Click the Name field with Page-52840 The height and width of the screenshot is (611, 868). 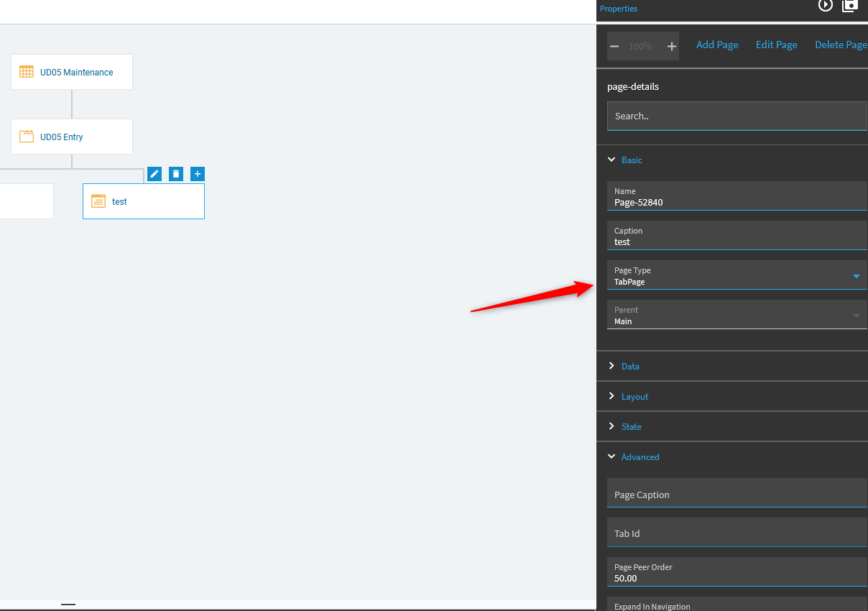coord(737,196)
